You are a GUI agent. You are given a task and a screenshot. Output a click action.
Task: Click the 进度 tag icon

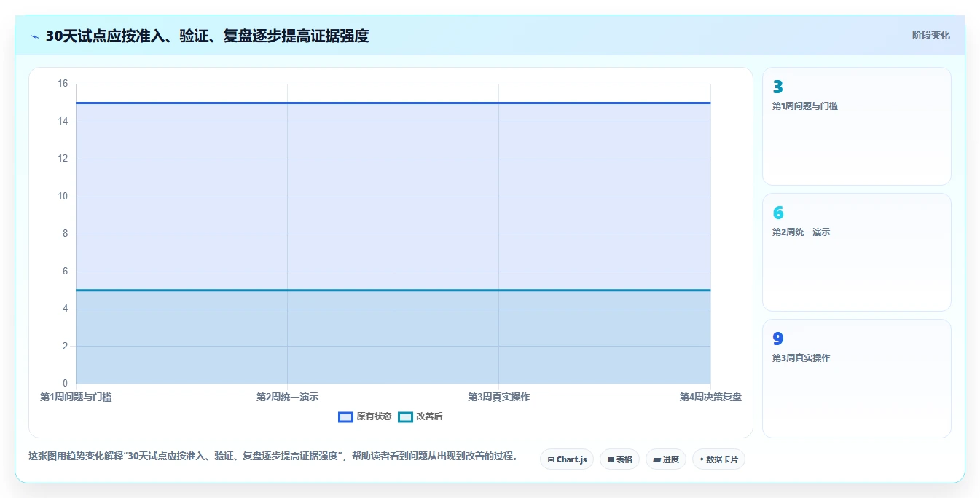[656, 459]
